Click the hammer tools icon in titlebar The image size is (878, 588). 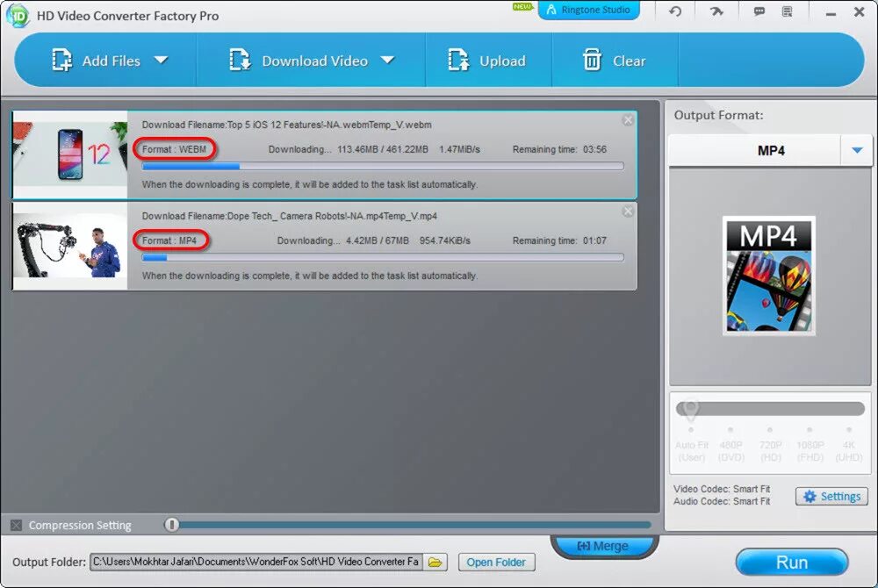[x=716, y=11]
